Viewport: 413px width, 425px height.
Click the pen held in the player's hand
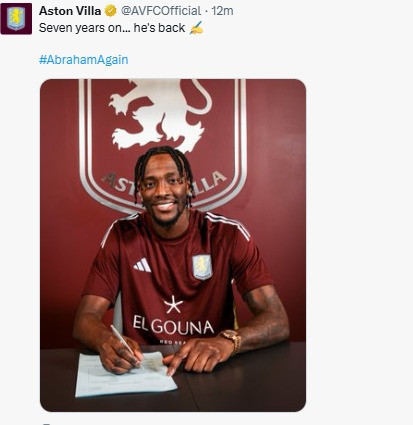[x=124, y=343]
